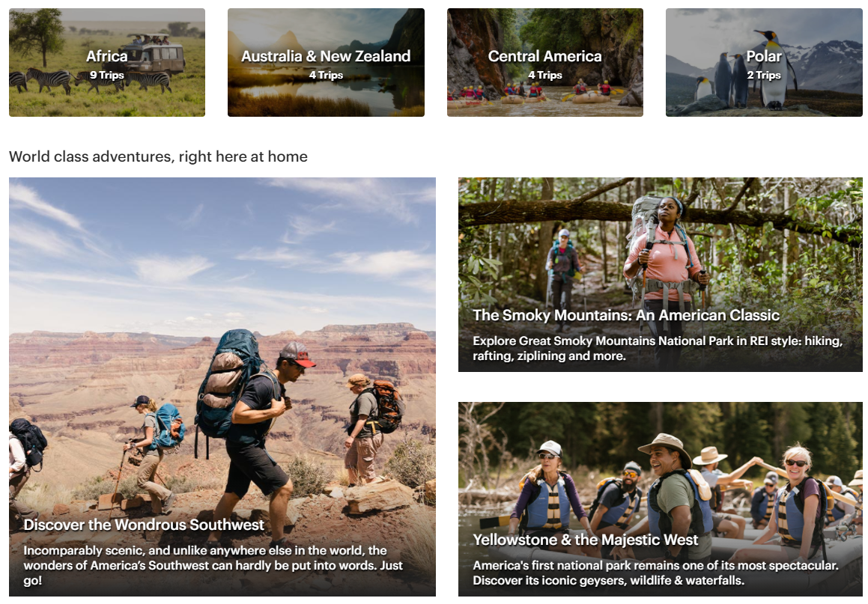The height and width of the screenshot is (604, 868).
Task: Open the Australia & New Zealand card
Action: pos(326,63)
